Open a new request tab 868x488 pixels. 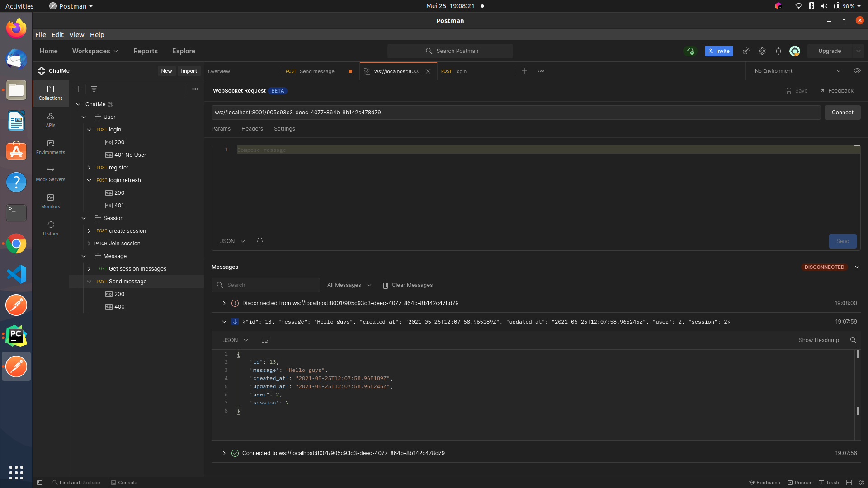pos(524,71)
